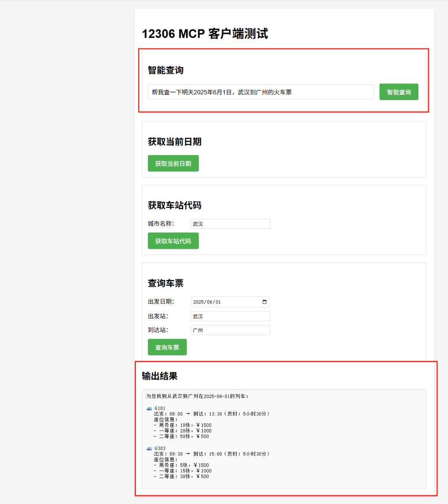Click G303 商务座 5张 line
Screen dimensions: 448x504
[181, 465]
